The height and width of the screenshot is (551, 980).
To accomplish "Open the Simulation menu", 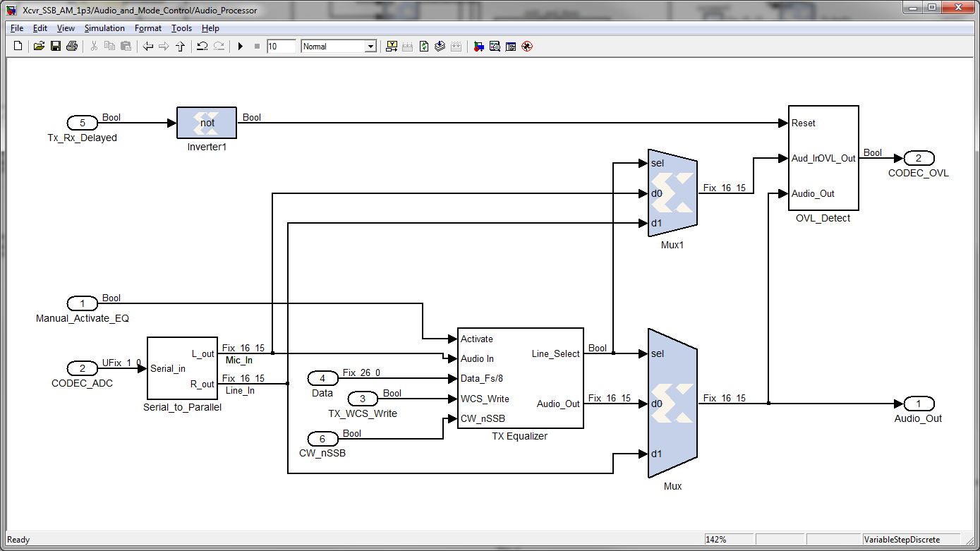I will 104,28.
